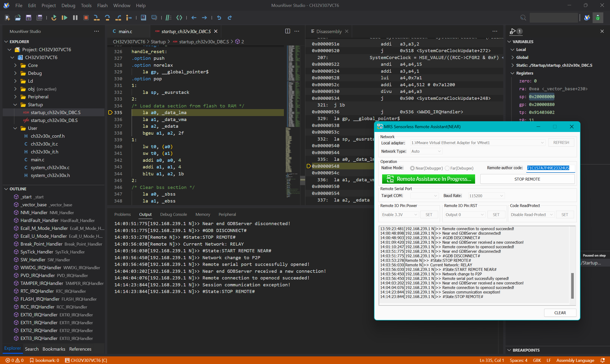Toggle the breakpoint marker on line 335

(x=110, y=112)
